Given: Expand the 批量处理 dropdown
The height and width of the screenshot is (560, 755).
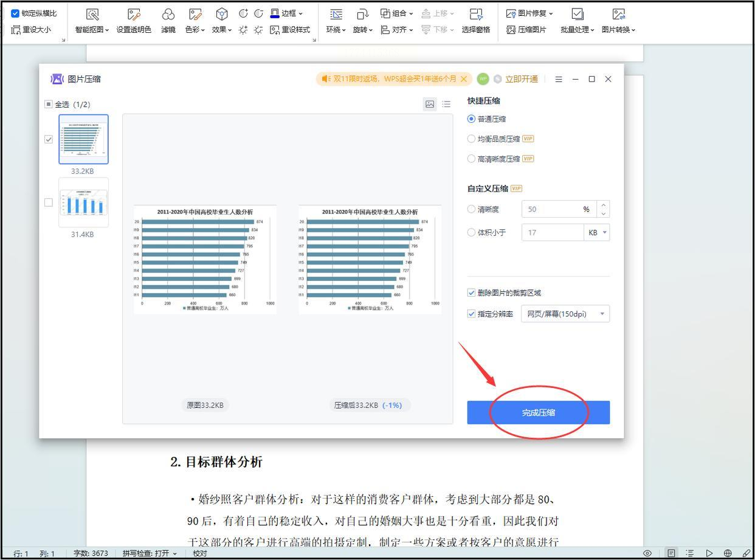Looking at the screenshot, I should [577, 21].
